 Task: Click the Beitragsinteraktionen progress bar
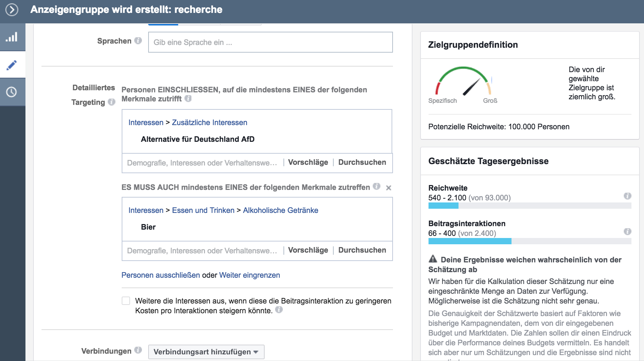(x=530, y=241)
